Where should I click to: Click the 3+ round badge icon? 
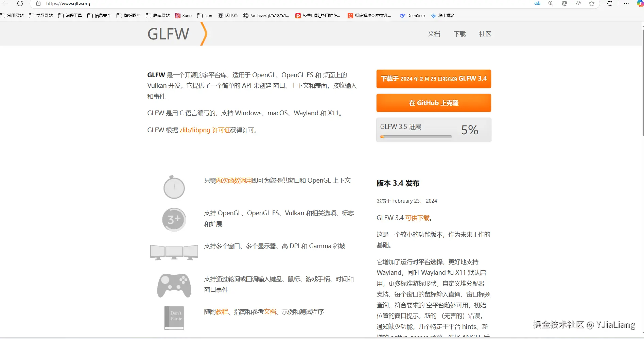[x=174, y=219]
